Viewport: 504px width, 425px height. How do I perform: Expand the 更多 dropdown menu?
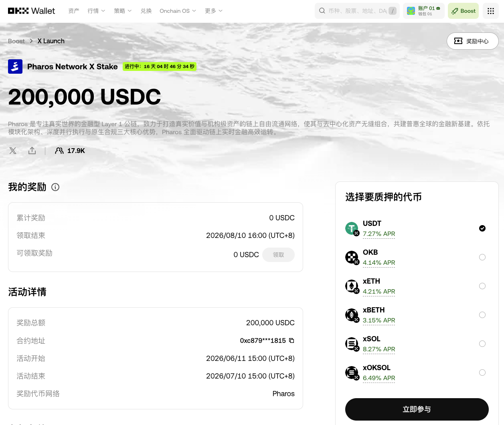[214, 11]
